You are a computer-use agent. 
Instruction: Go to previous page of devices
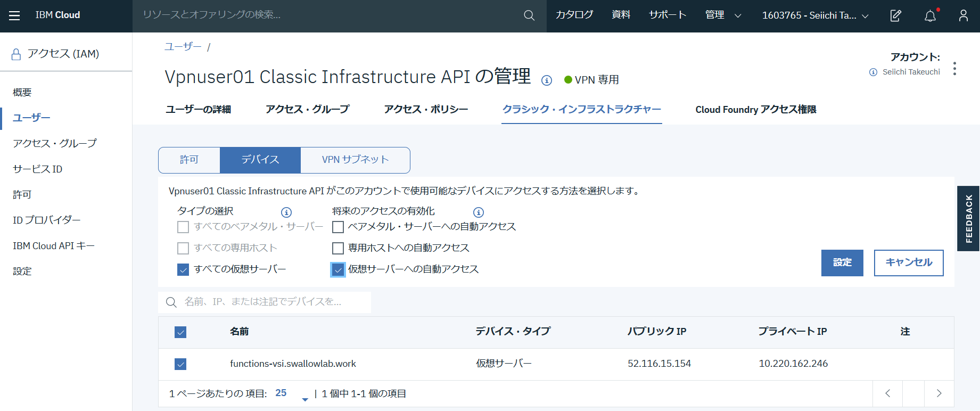tap(887, 393)
